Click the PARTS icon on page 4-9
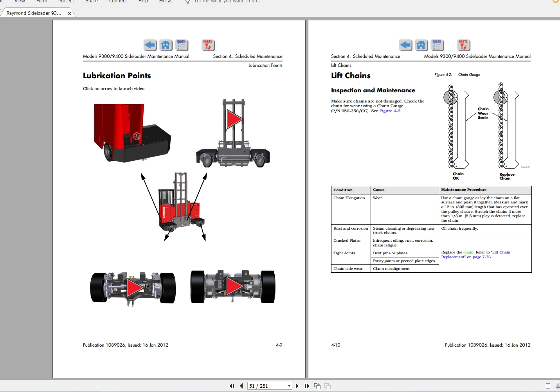This screenshot has width=560, height=392. coord(208,45)
